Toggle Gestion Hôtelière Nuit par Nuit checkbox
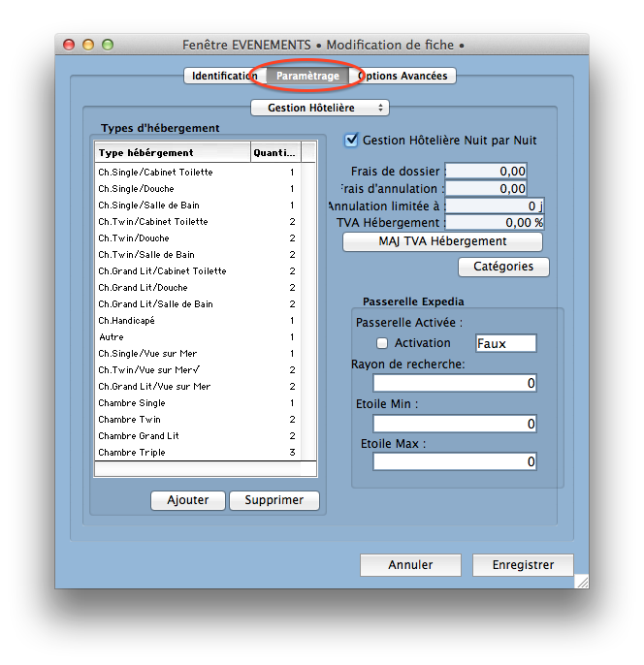The width and height of the screenshot is (644, 665). (x=351, y=140)
